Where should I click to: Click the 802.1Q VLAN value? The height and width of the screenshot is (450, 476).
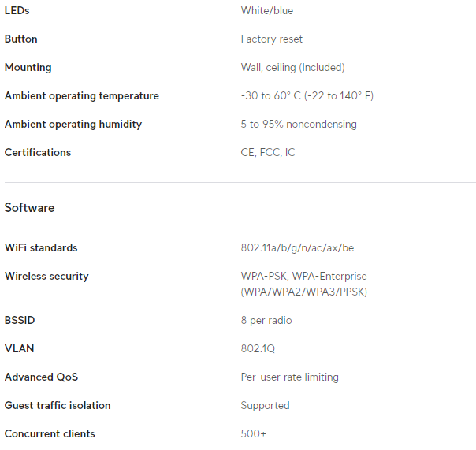pos(258,349)
